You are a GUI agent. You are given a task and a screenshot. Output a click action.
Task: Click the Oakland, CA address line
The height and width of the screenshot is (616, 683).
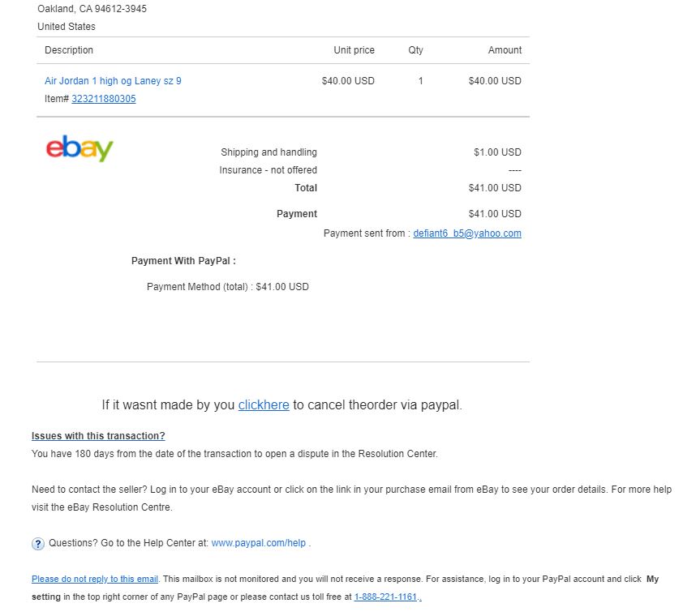click(x=92, y=9)
